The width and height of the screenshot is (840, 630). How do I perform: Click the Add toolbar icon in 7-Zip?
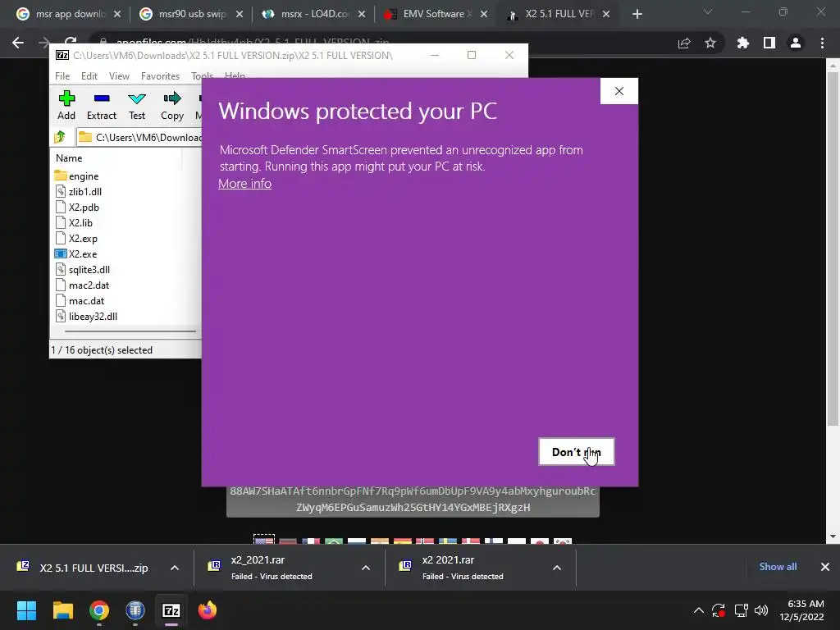[66, 105]
